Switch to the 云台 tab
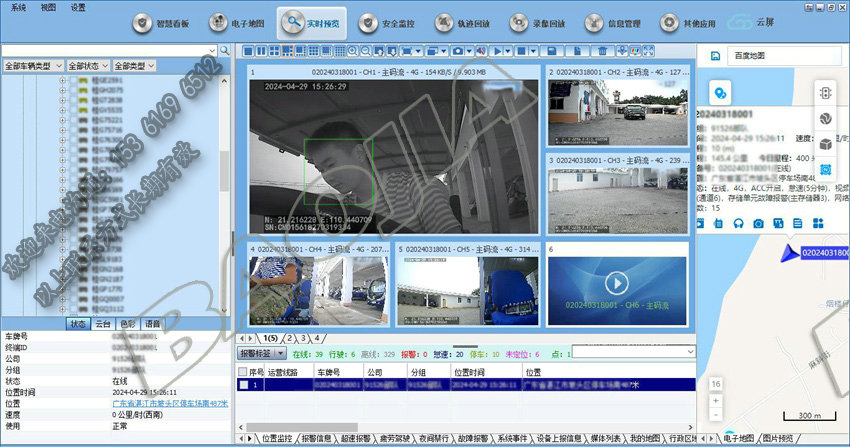 tap(103, 324)
